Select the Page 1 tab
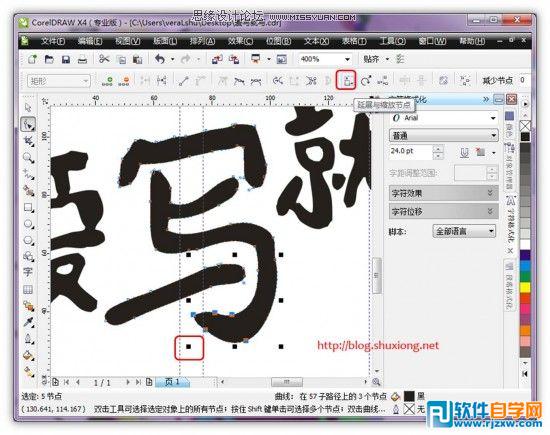Image resolution: width=550 pixels, height=435 pixels. click(x=172, y=382)
